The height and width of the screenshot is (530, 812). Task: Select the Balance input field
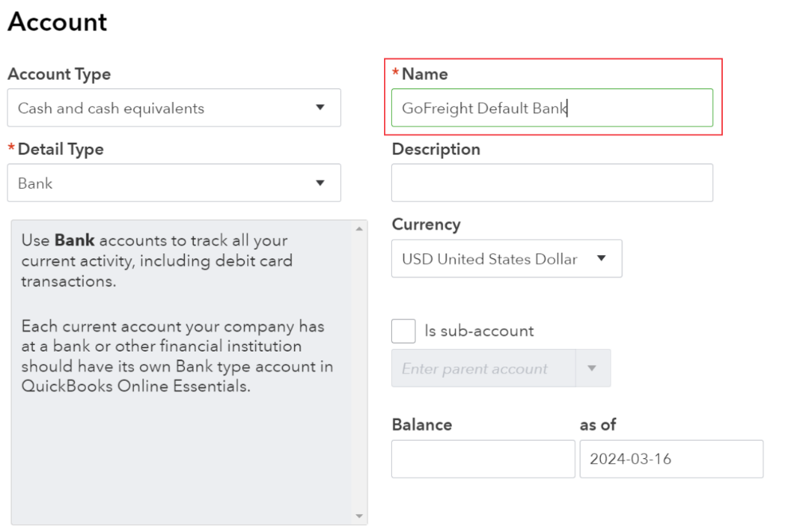pos(483,459)
